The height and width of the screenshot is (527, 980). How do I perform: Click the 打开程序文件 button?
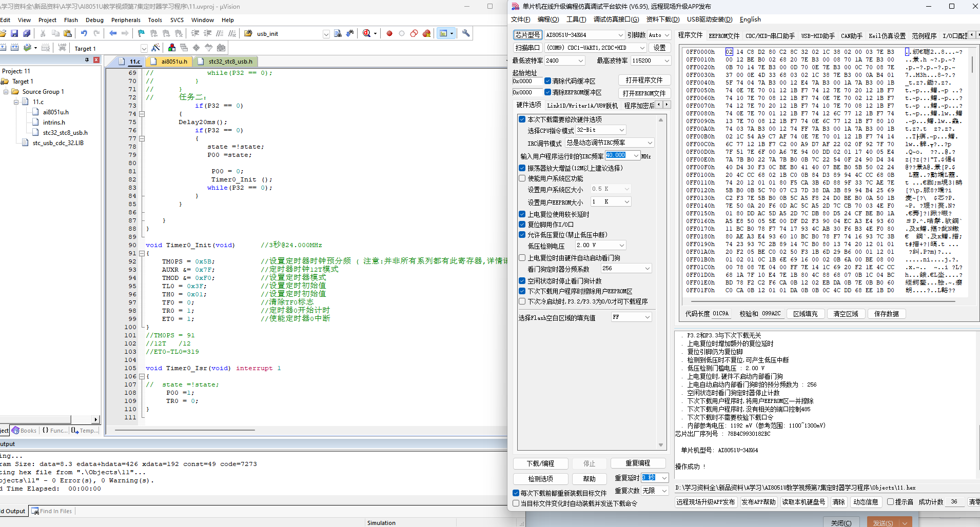tap(644, 80)
